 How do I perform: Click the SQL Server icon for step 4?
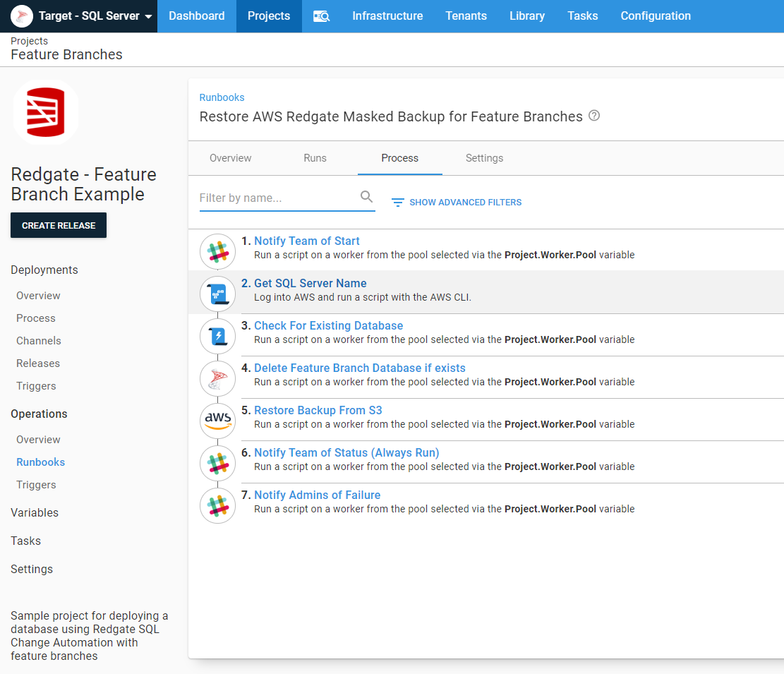pos(217,378)
